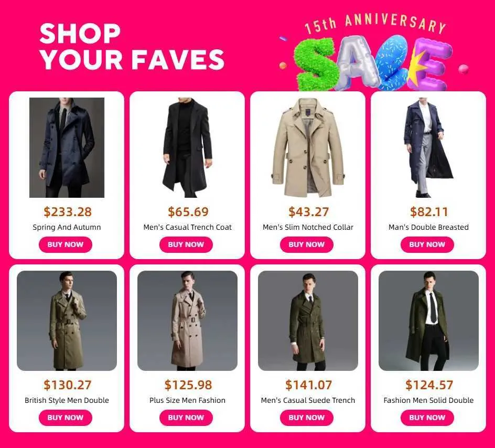
Task: Open the olive British style trench coat image
Action: coord(67,321)
